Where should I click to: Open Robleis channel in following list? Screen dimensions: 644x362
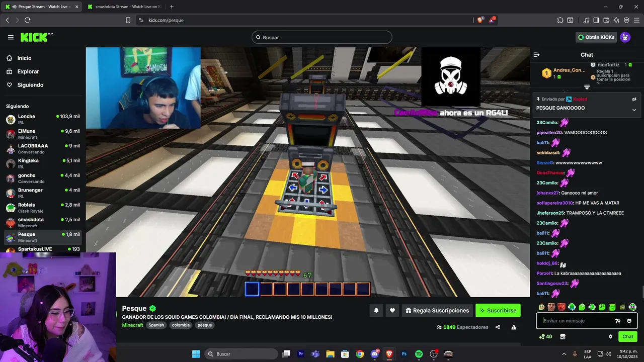point(42,208)
